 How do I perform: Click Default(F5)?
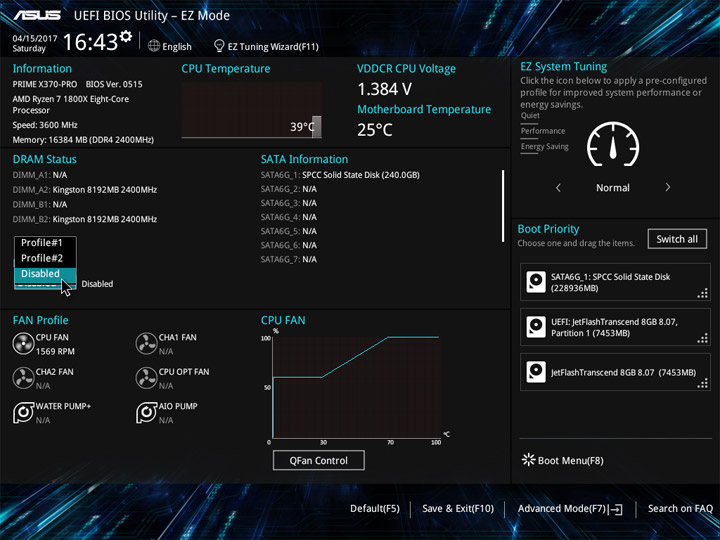(375, 509)
